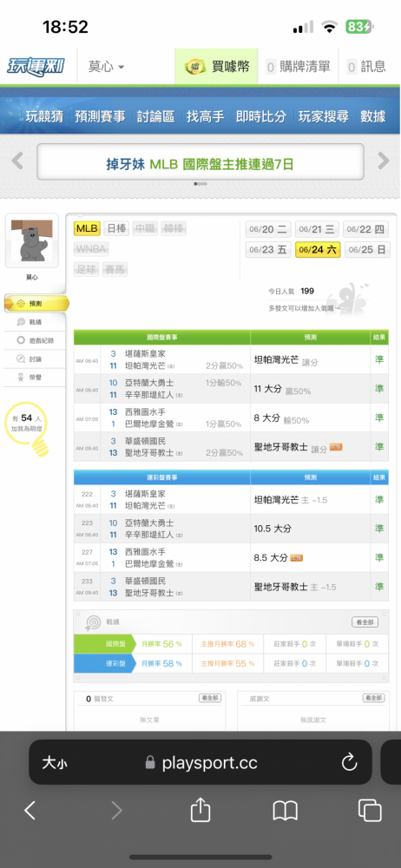Viewport: 401px width, 868px height.
Task: Click the 買噱幣 coin icon button
Action: 217,67
